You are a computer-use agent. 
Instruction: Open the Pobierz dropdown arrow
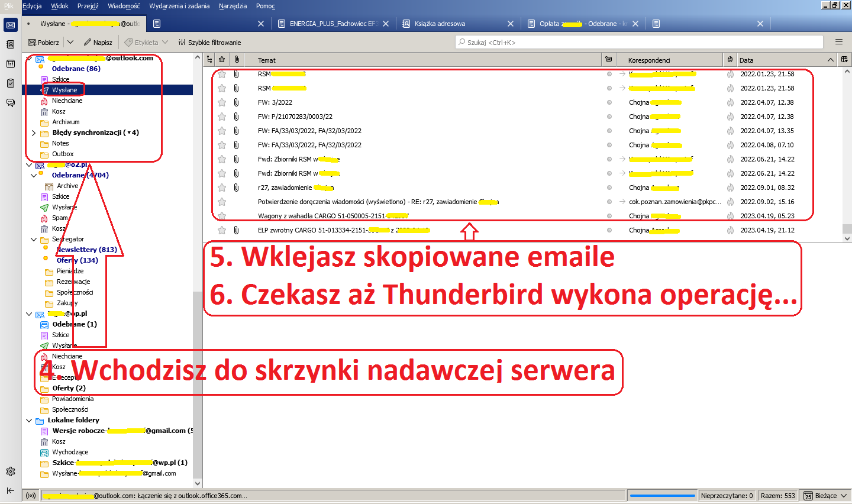(70, 42)
